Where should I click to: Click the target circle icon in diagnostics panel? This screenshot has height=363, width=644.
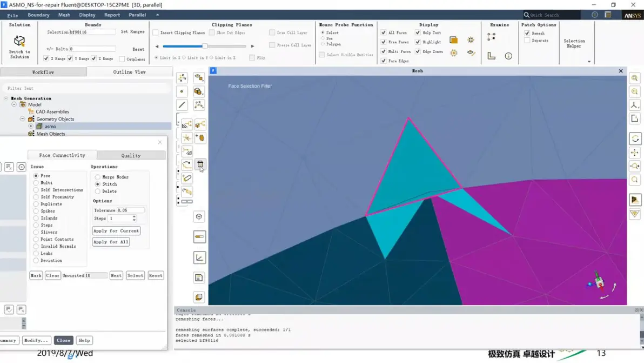(x=22, y=167)
